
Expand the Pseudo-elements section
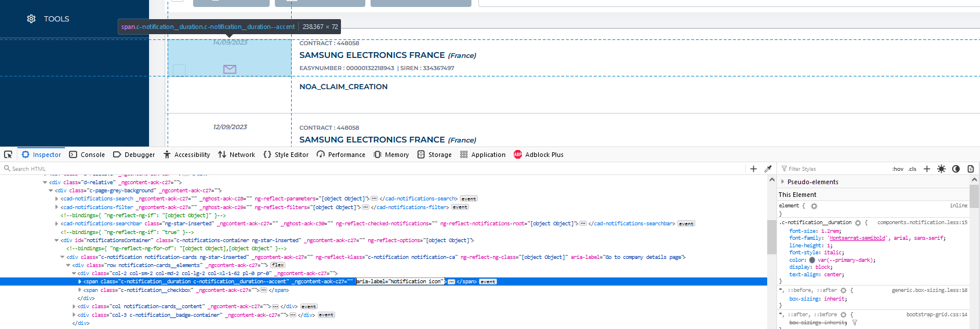(x=782, y=182)
